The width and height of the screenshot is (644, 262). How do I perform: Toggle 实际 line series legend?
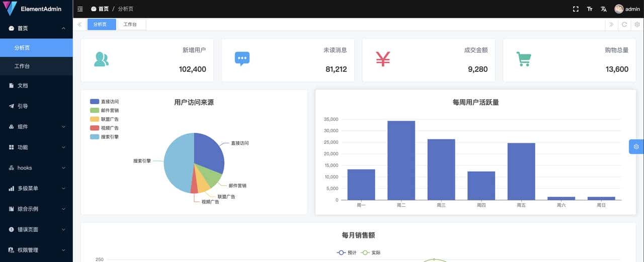coord(371,252)
